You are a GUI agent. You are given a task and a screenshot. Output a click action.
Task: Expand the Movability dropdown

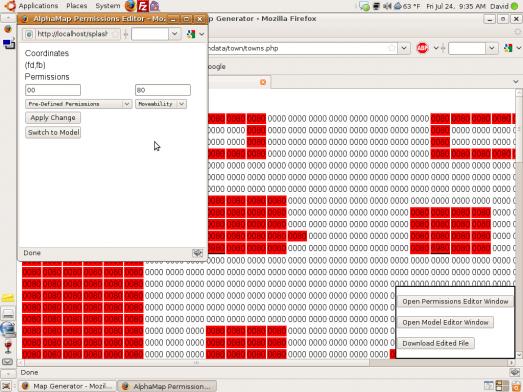pyautogui.click(x=161, y=104)
